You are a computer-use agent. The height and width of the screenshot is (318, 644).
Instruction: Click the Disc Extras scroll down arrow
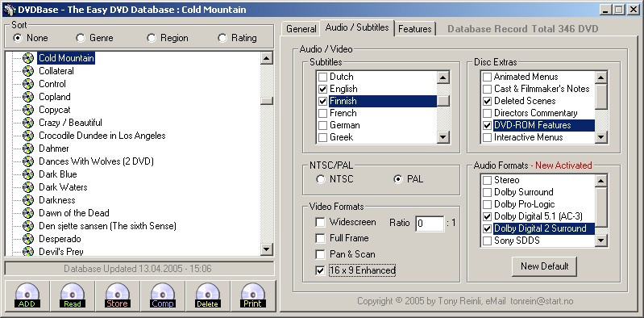(x=600, y=137)
